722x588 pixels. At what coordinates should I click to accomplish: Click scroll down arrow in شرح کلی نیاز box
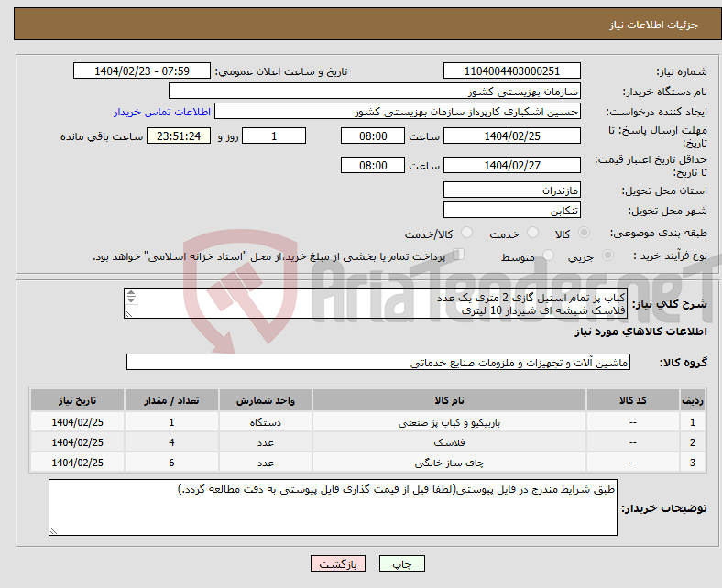pos(131,300)
